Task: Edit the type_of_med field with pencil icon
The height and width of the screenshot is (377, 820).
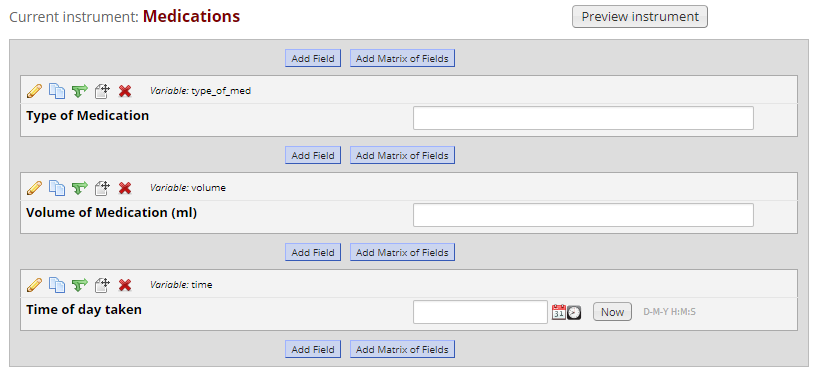Action: (34, 91)
